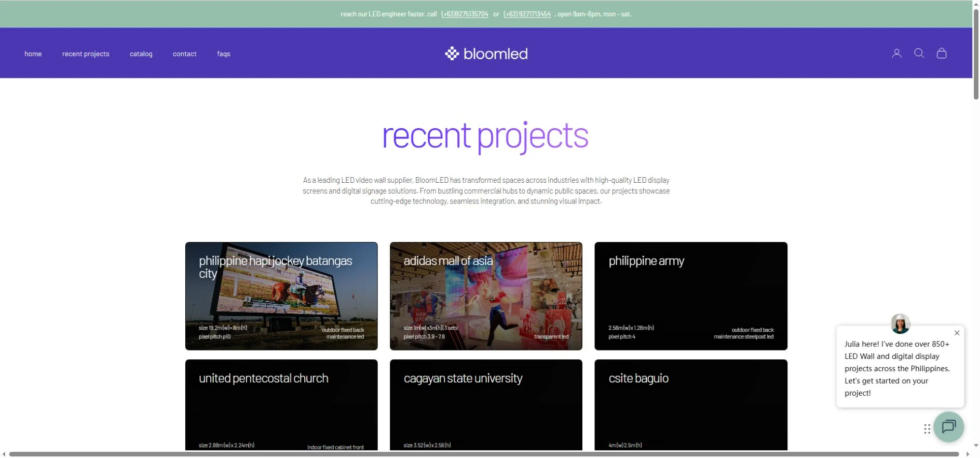Image resolution: width=980 pixels, height=458 pixels.
Task: Click Julia's avatar on chat popup
Action: tap(900, 324)
